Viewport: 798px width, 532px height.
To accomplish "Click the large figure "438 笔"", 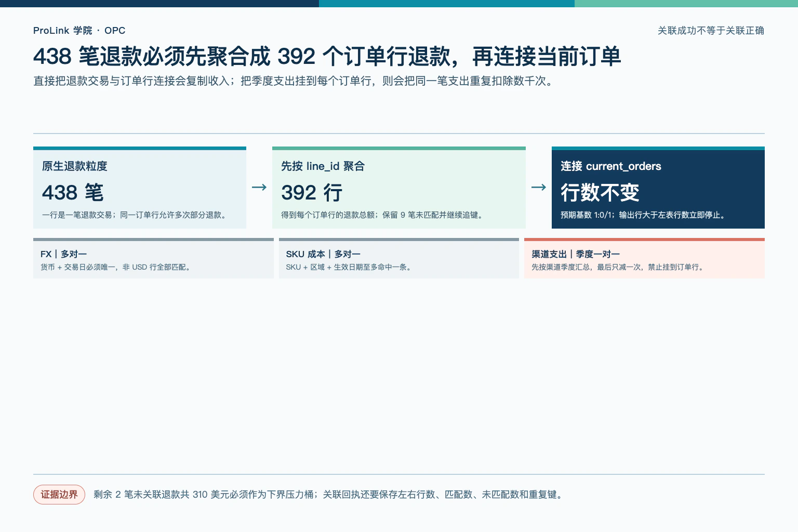I will click(x=73, y=193).
